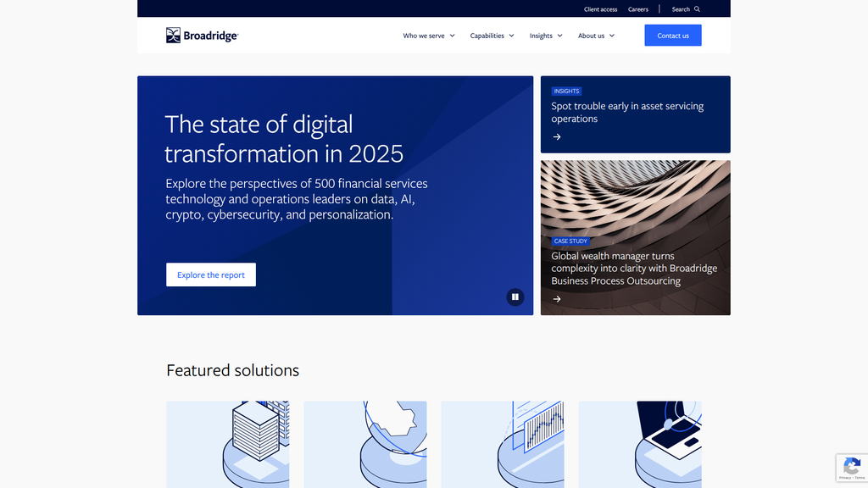868x488 pixels.
Task: Click the INSIGHTS tag label
Action: 566,91
